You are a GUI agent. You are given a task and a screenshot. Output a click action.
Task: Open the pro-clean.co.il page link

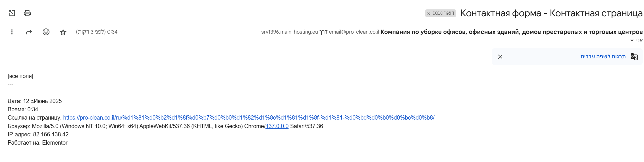(249, 118)
